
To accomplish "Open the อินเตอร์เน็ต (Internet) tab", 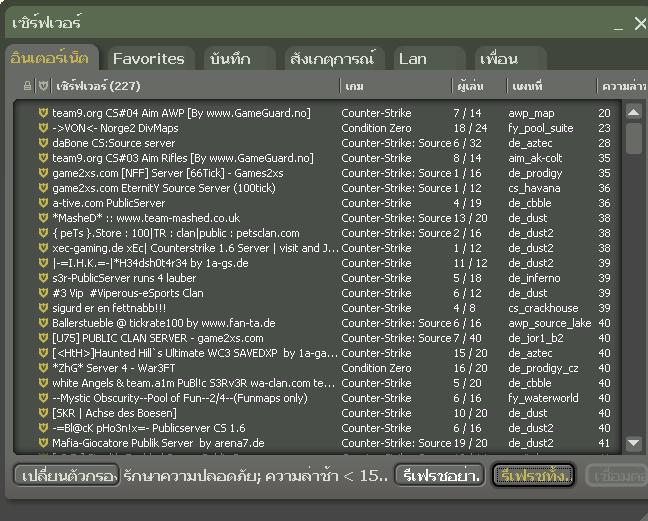I will (51, 58).
